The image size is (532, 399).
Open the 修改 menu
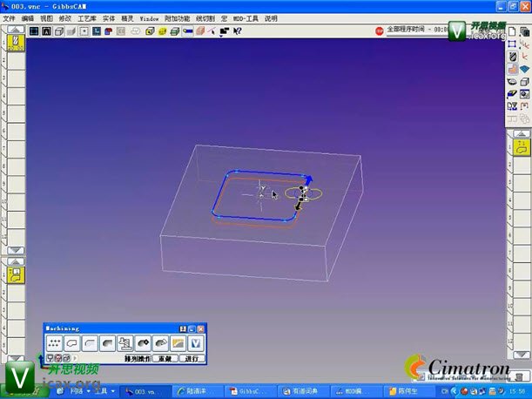pyautogui.click(x=64, y=18)
